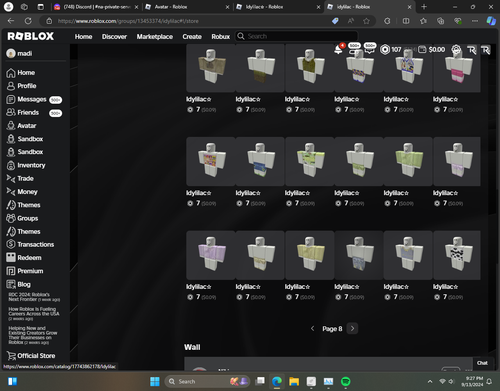Open the Chat panel button
Viewport: 500px width, 391px height.
482,363
